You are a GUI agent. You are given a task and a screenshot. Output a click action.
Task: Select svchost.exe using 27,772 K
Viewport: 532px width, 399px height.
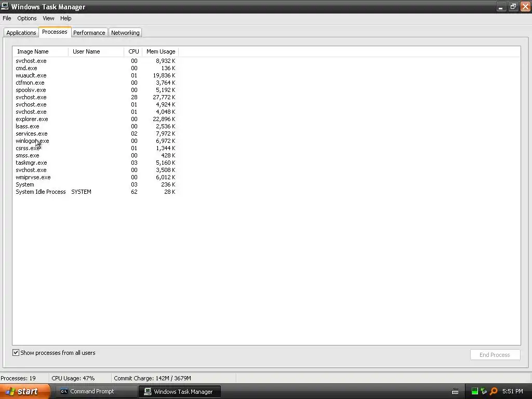coord(95,97)
